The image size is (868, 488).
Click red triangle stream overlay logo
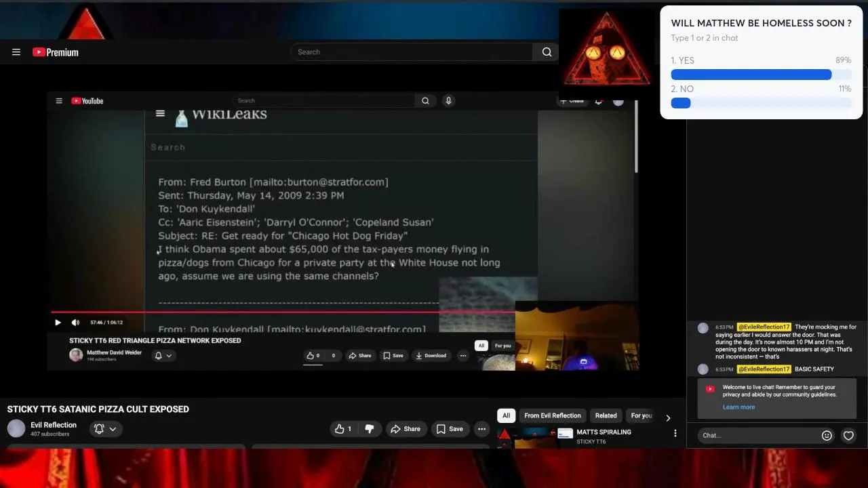pyautogui.click(x=606, y=49)
